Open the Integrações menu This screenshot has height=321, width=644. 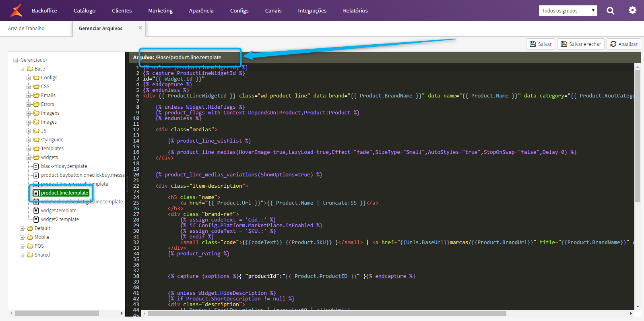tap(312, 10)
